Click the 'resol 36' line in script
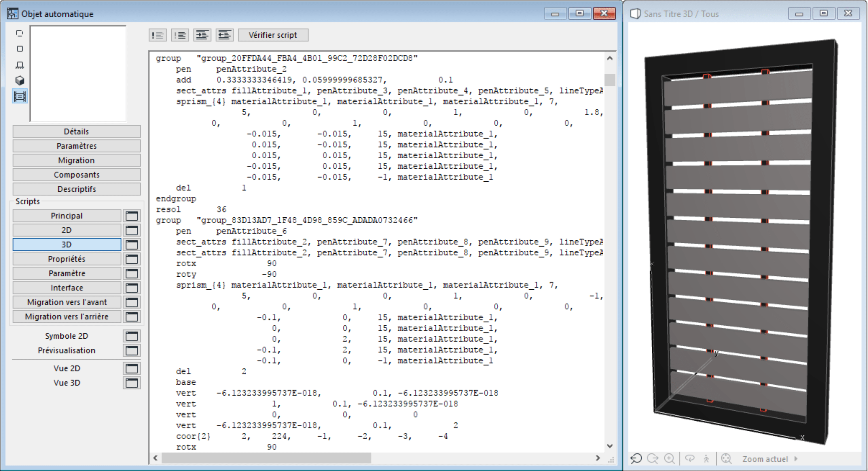This screenshot has height=471, width=868. [x=191, y=210]
